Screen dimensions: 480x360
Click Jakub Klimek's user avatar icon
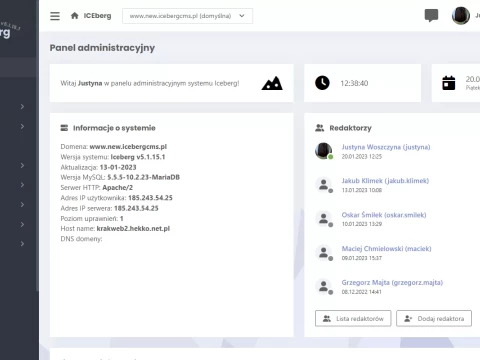(x=323, y=184)
